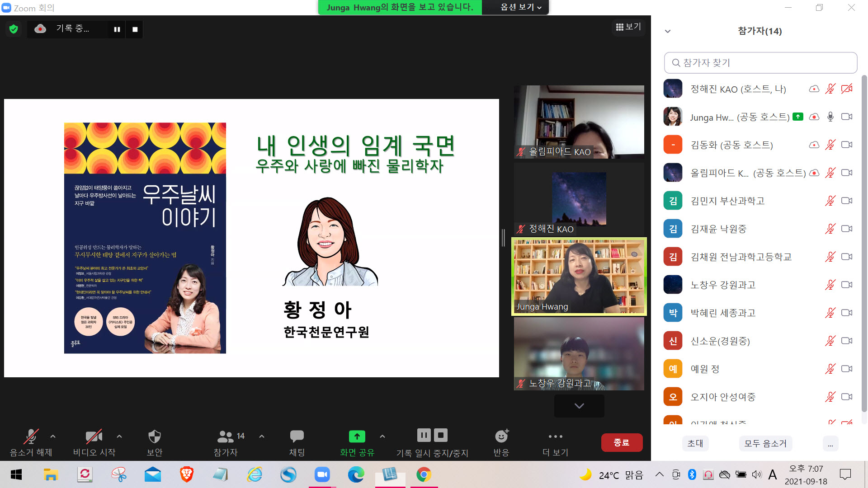The image size is (868, 488).
Task: Click mute icon for 박혜린 세종과고 row
Action: pyautogui.click(x=830, y=313)
